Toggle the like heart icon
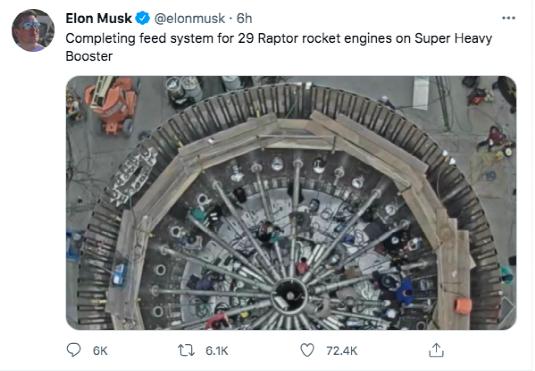Viewport: 535px width, 371px height. click(307, 350)
